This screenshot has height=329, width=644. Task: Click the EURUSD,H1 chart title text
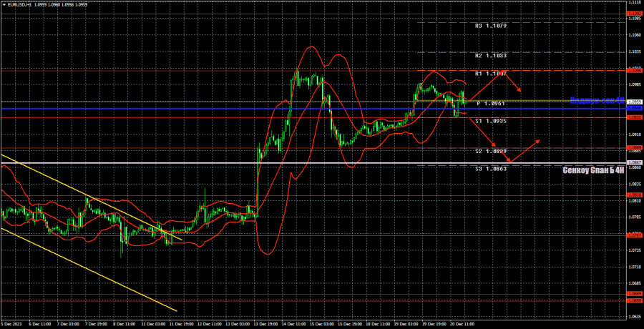point(19,4)
